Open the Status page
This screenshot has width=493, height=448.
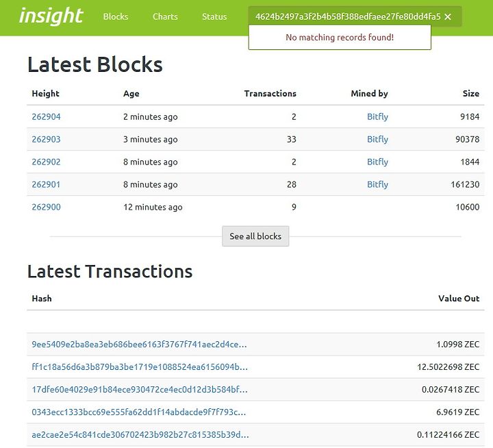point(214,16)
